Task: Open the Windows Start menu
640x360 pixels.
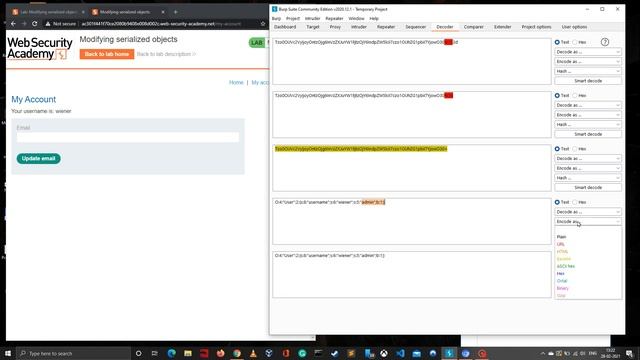Action: click(8, 353)
